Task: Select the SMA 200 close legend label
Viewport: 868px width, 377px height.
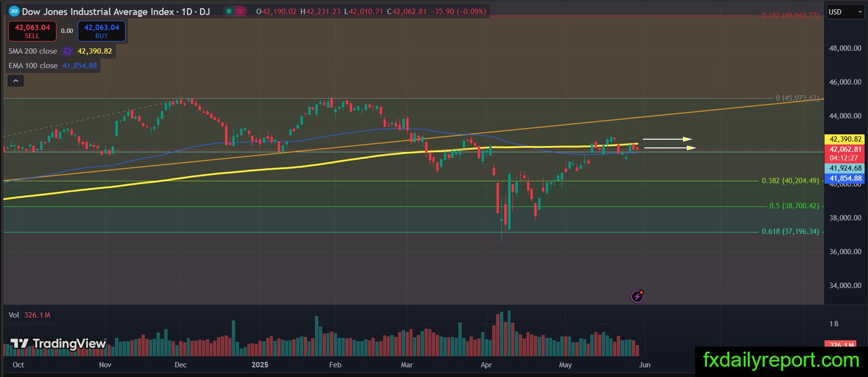Action: coord(33,51)
